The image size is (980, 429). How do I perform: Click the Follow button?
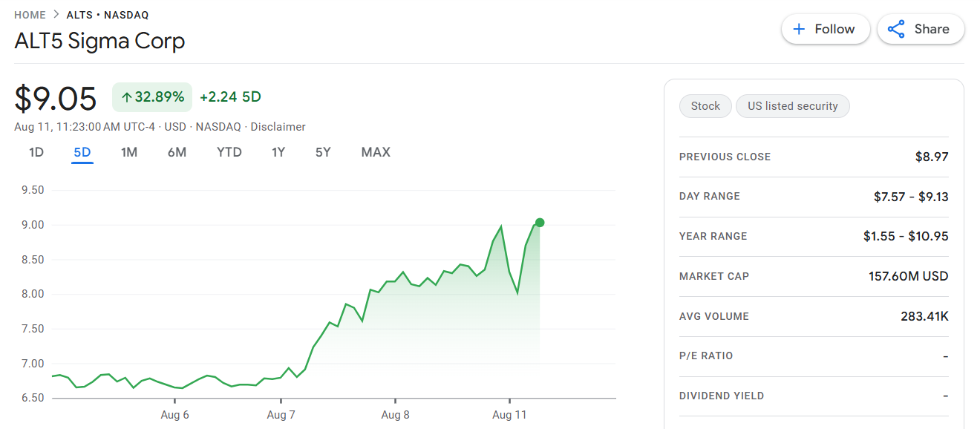point(825,29)
